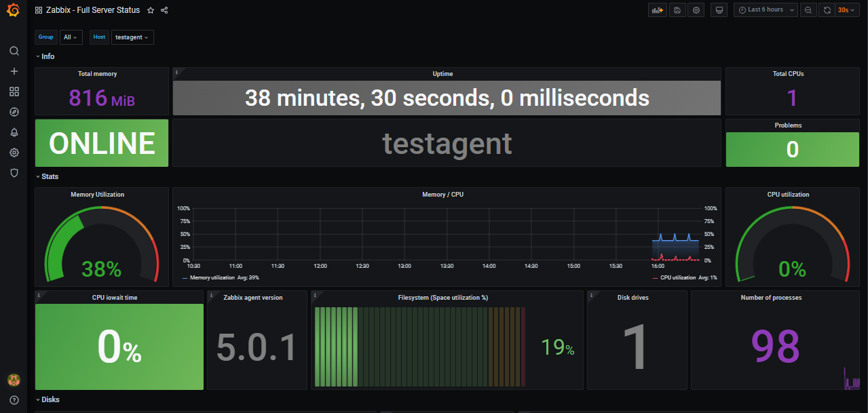868x413 pixels.
Task: Star the dashboard as favorite
Action: pos(151,10)
